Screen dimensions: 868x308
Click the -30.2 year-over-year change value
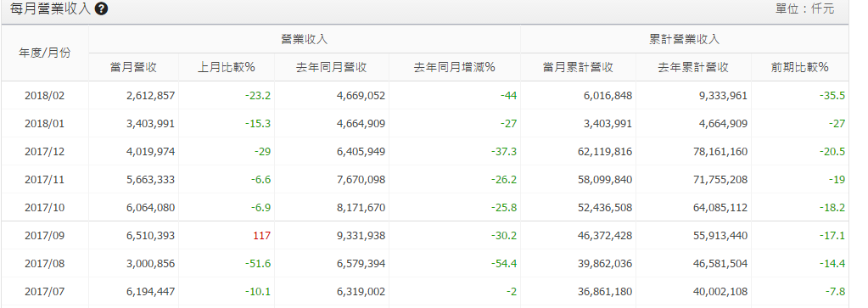pos(504,235)
